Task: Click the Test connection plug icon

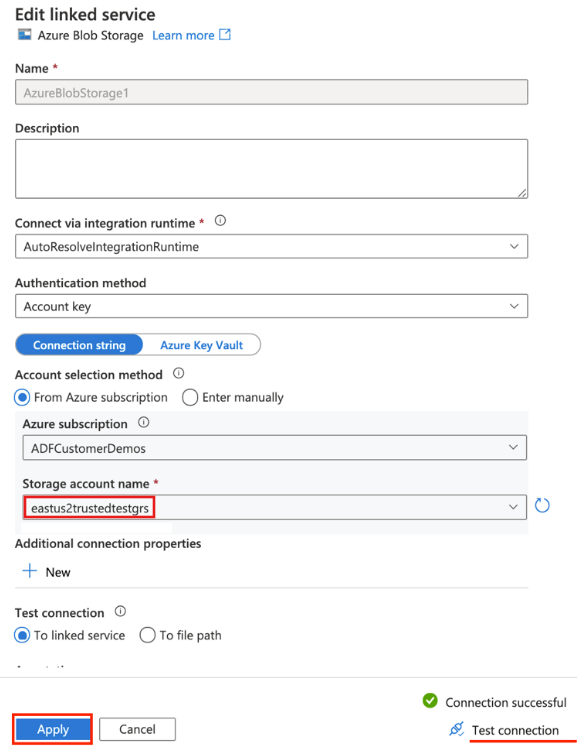Action: click(x=456, y=729)
